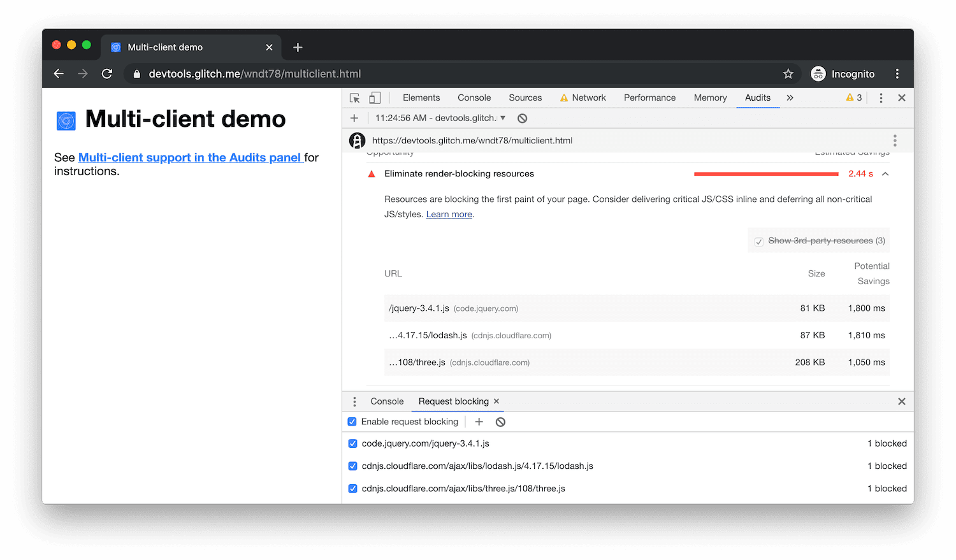
Task: Toggle the device toolbar icon
Action: pos(375,98)
